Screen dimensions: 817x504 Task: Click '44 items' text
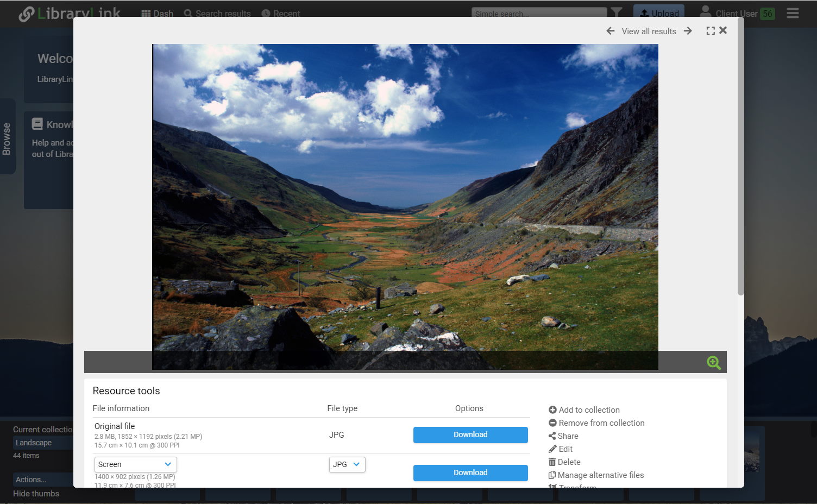26,456
